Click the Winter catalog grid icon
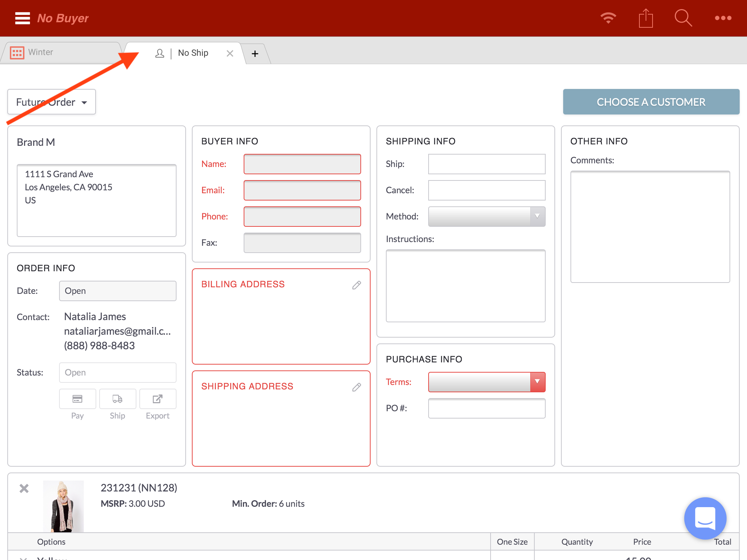This screenshot has width=747, height=560. pyautogui.click(x=17, y=52)
